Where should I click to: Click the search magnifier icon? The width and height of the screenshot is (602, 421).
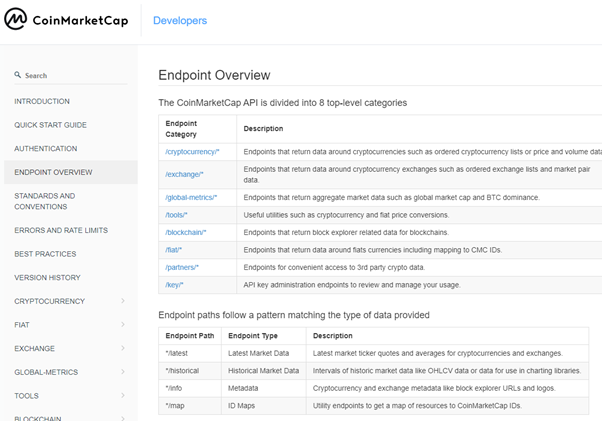coord(18,74)
